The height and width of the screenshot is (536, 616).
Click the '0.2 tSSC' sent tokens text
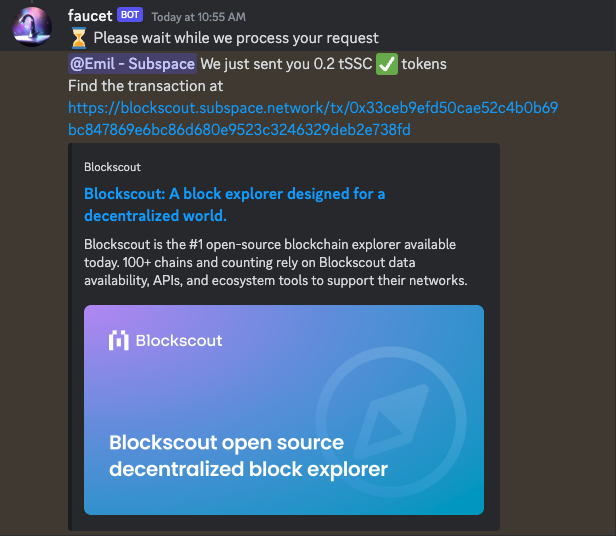pos(343,64)
